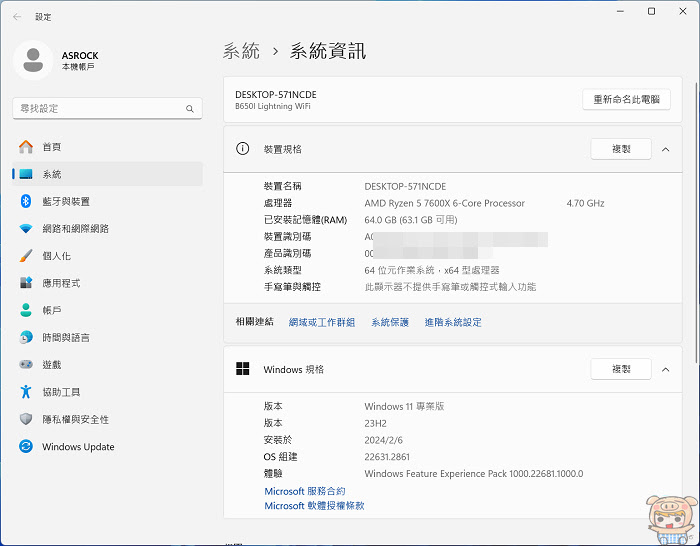Click the 64.0 GB RAM value
The height and width of the screenshot is (546, 700).
tap(411, 220)
